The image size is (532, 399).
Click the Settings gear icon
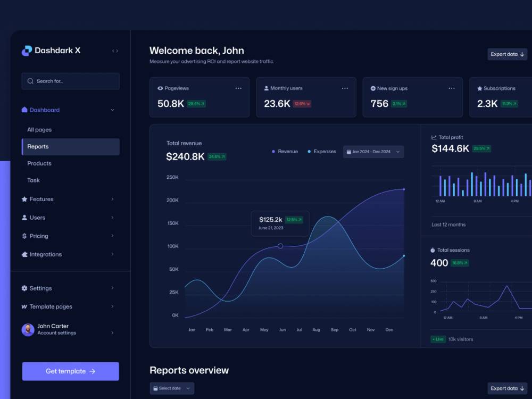pyautogui.click(x=24, y=288)
